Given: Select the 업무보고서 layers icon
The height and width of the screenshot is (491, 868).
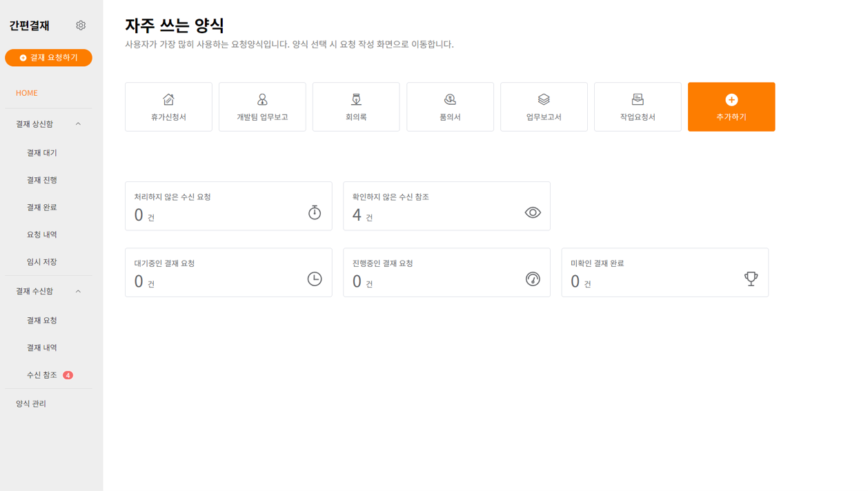Looking at the screenshot, I should click(544, 100).
